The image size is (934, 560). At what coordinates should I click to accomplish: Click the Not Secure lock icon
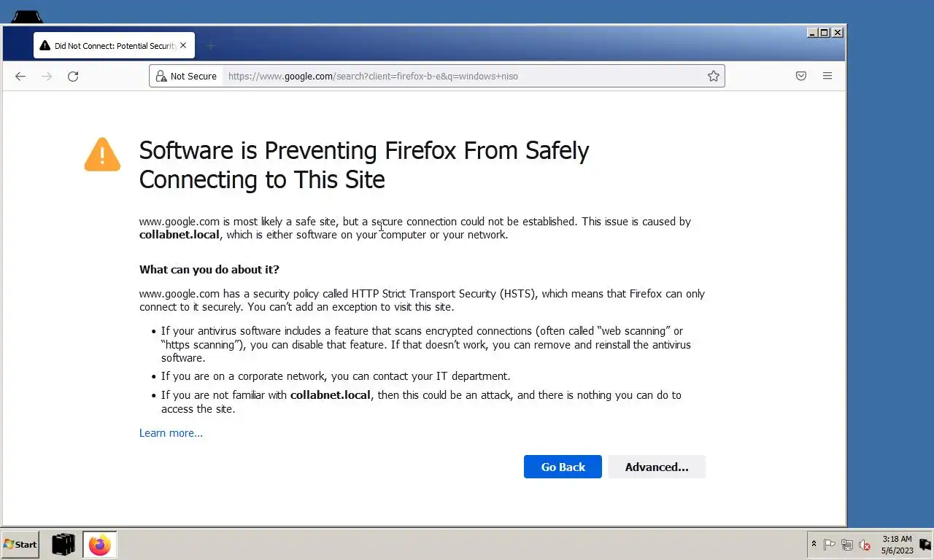coord(161,76)
